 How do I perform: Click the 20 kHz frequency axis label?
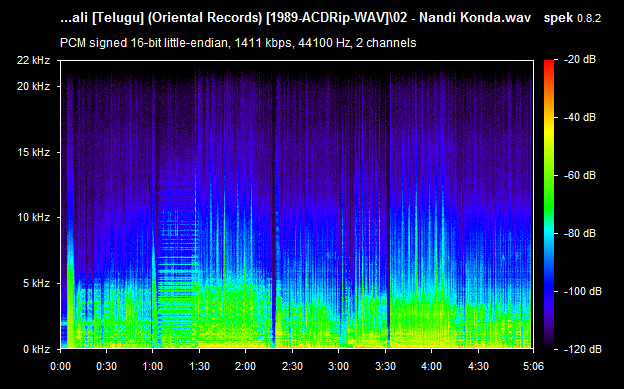pyautogui.click(x=33, y=86)
